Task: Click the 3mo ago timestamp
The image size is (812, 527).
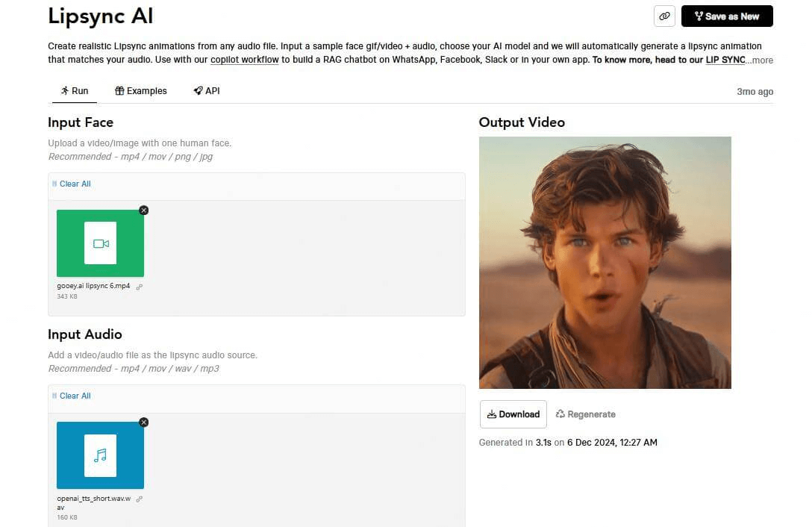Action: tap(755, 92)
